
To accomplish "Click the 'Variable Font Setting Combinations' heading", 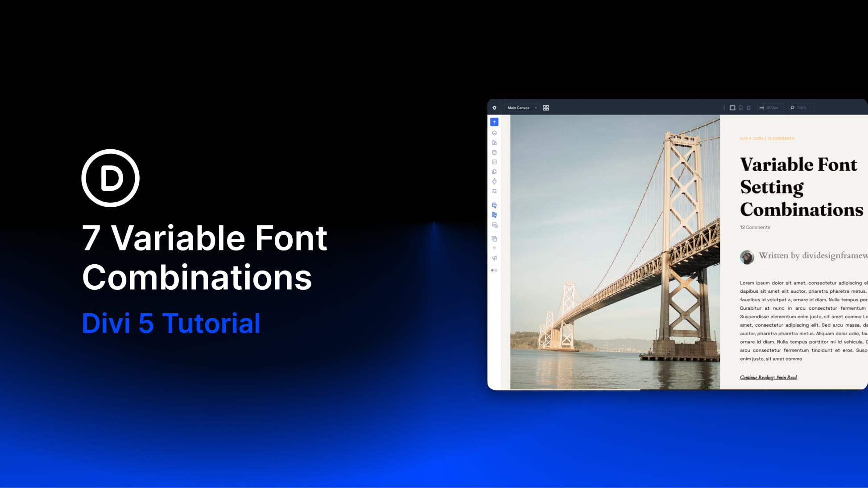I will tap(802, 187).
